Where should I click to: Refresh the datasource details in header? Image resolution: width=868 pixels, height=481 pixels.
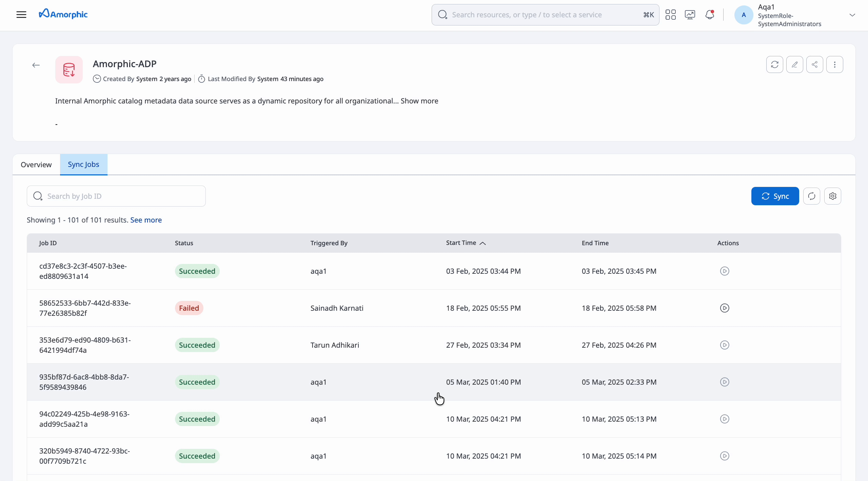pos(774,64)
